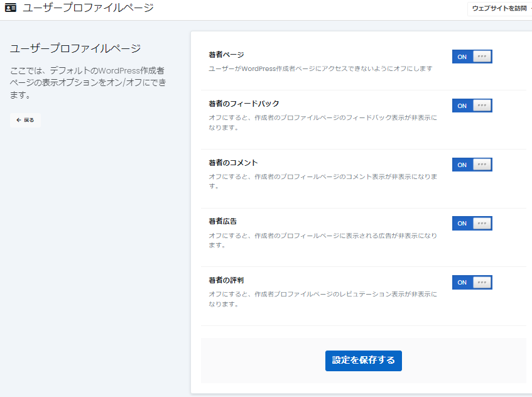
Task: Click the 著者広告 setting label
Action: pos(222,221)
